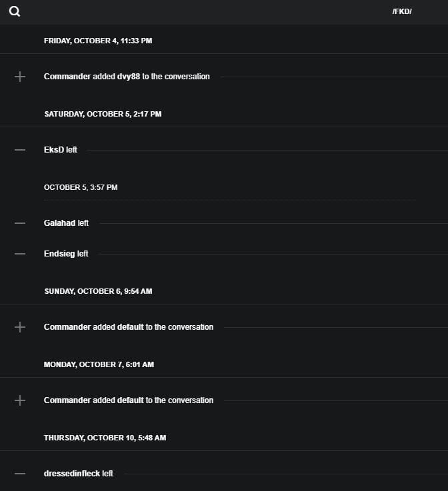Click plus icon under Sunday, October 6
This screenshot has width=448, height=491.
pyautogui.click(x=20, y=327)
